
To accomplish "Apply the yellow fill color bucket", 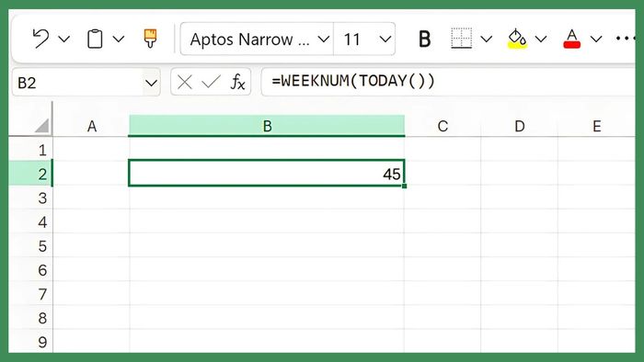I will tap(517, 39).
